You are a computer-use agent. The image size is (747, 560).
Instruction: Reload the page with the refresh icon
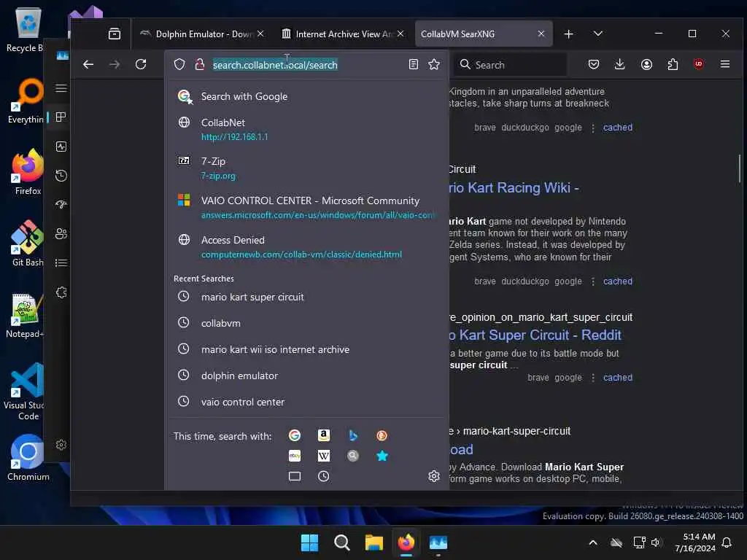141,64
